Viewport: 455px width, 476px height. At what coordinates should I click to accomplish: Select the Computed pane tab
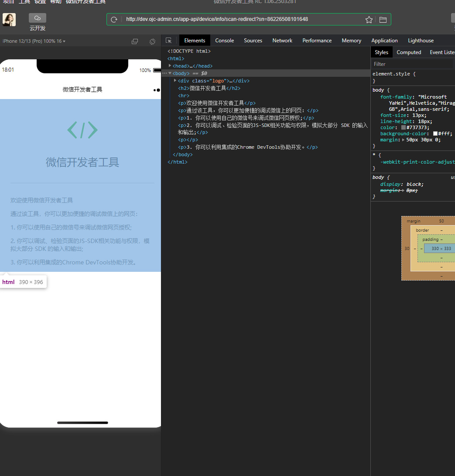coord(409,52)
